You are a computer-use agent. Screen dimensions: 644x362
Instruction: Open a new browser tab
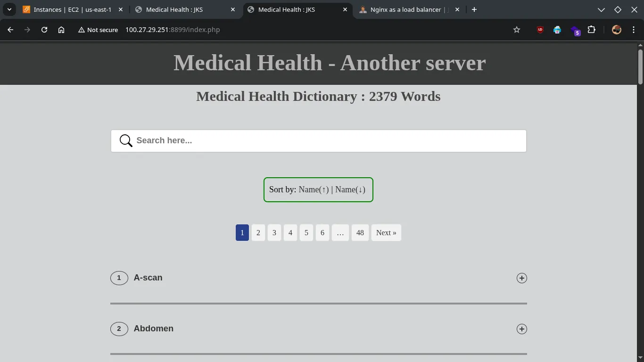click(x=474, y=9)
